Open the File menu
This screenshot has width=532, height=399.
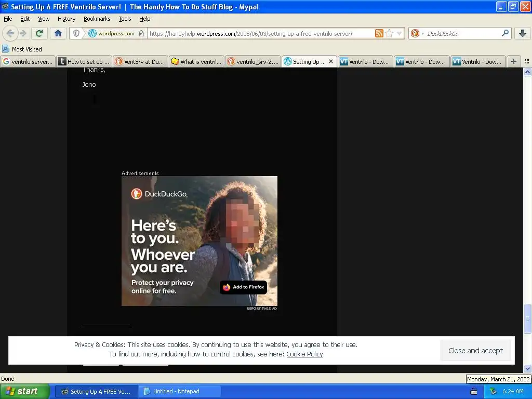point(8,19)
